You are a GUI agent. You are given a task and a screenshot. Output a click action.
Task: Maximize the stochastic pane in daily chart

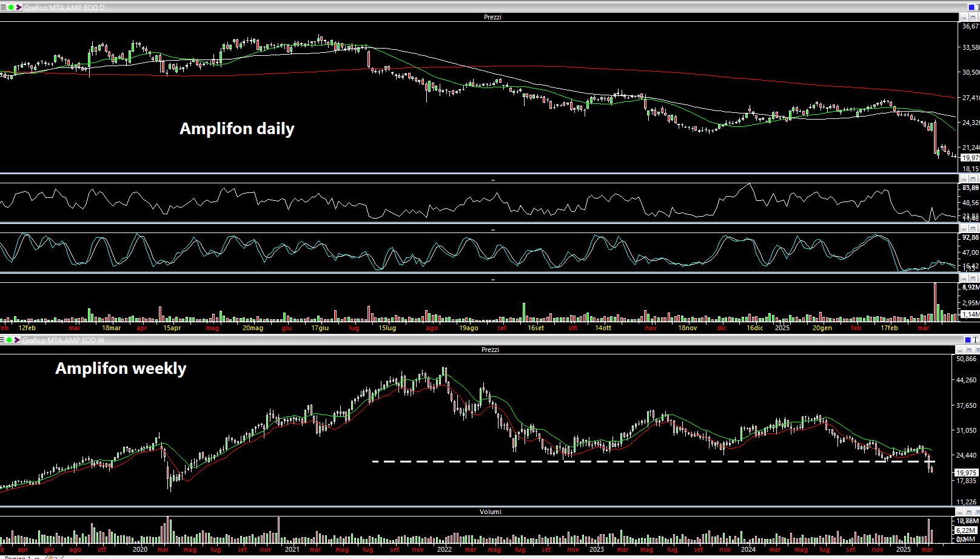pos(973,229)
